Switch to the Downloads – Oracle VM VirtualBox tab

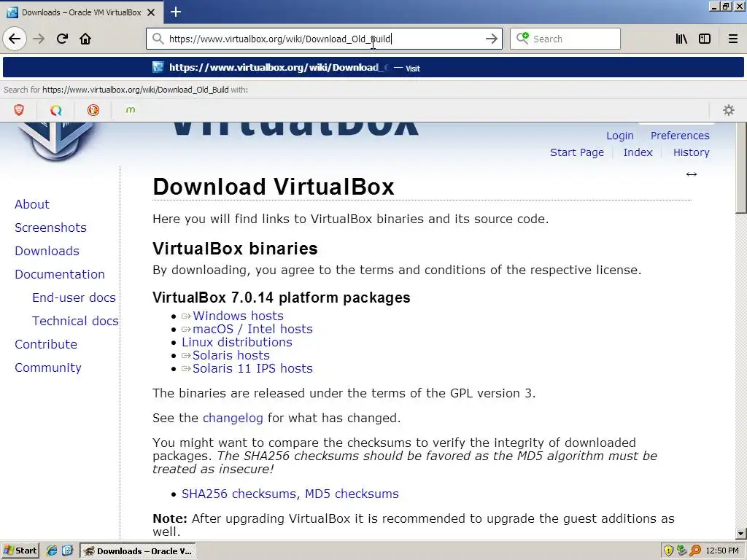click(82, 12)
